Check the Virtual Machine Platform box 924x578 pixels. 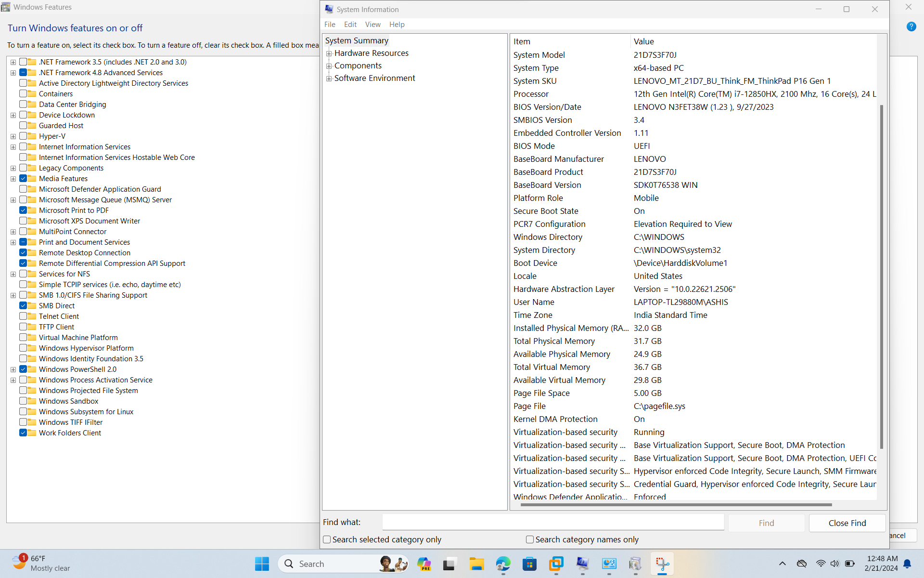click(23, 338)
